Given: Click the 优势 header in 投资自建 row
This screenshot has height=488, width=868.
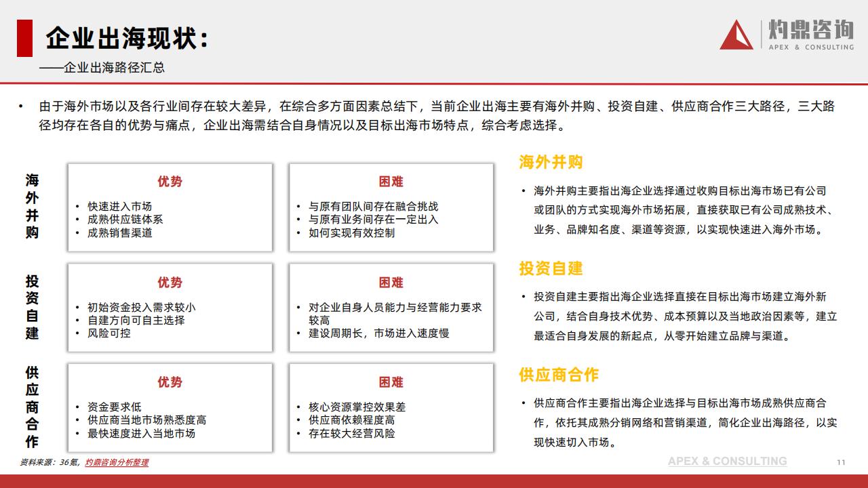Looking at the screenshot, I should coord(170,282).
